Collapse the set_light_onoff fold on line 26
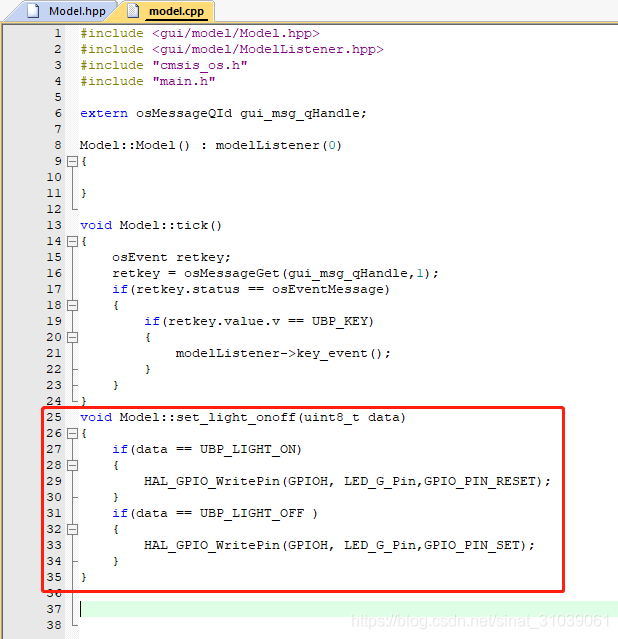Image resolution: width=618 pixels, height=639 pixels. click(x=72, y=433)
